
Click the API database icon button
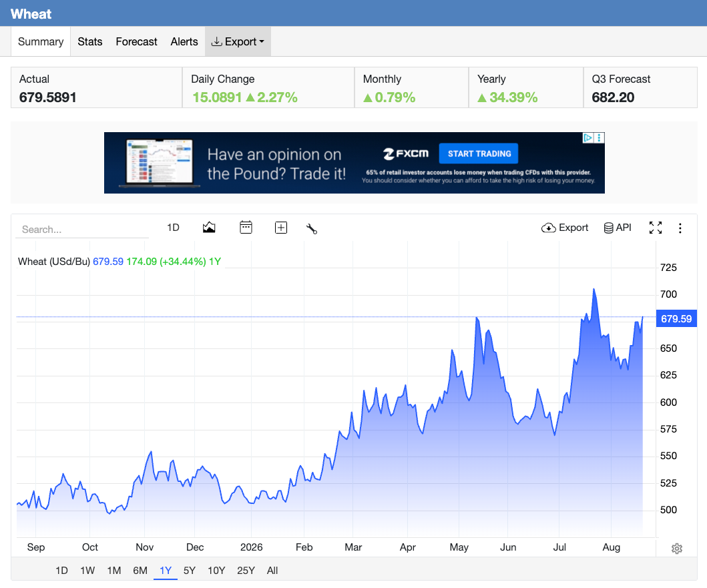coord(618,228)
